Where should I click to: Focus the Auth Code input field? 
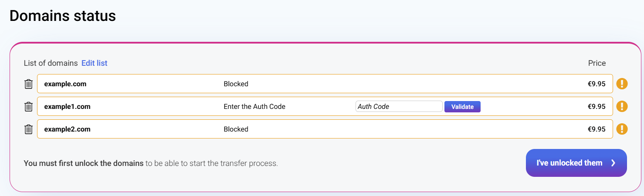tap(399, 106)
